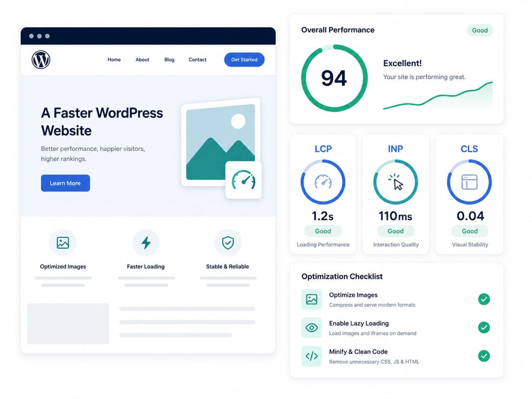This screenshot has width=532, height=399.
Task: Click the A Faster WordPress Website headline
Action: [102, 122]
